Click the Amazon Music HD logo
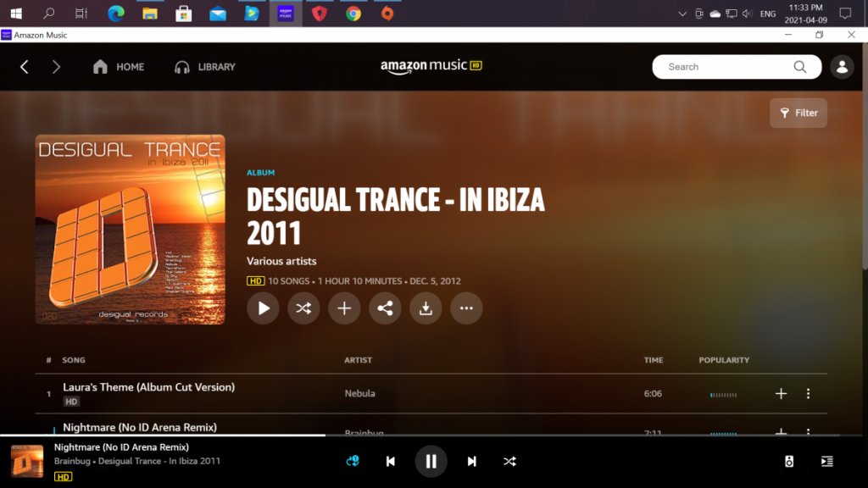Image resolution: width=868 pixels, height=488 pixels. click(x=431, y=66)
